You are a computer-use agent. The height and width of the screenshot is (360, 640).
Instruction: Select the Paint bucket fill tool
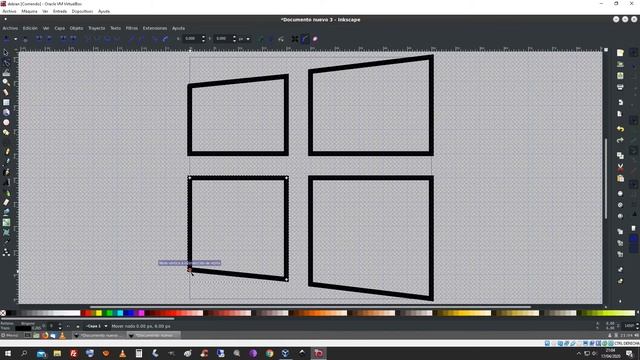(x=6, y=212)
